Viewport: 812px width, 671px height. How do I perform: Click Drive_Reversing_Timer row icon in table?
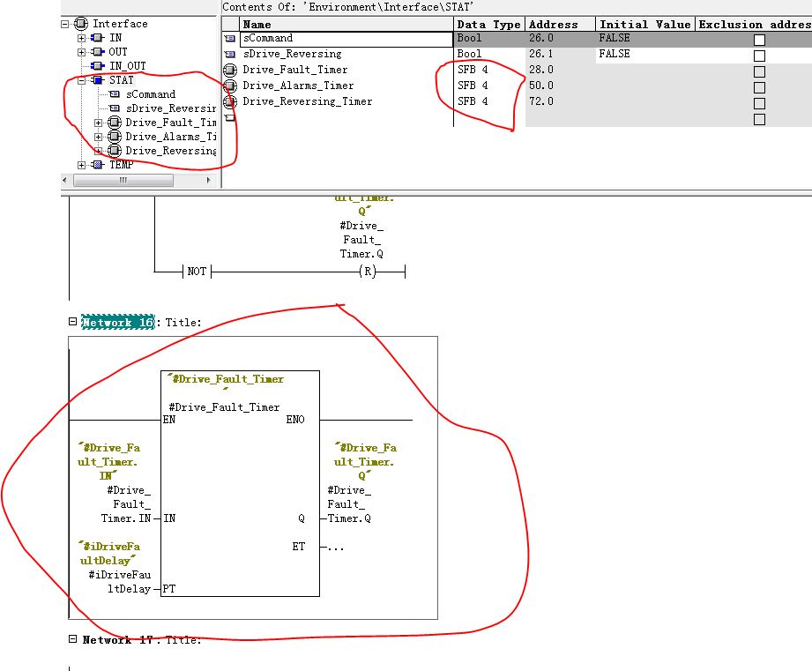click(x=230, y=101)
